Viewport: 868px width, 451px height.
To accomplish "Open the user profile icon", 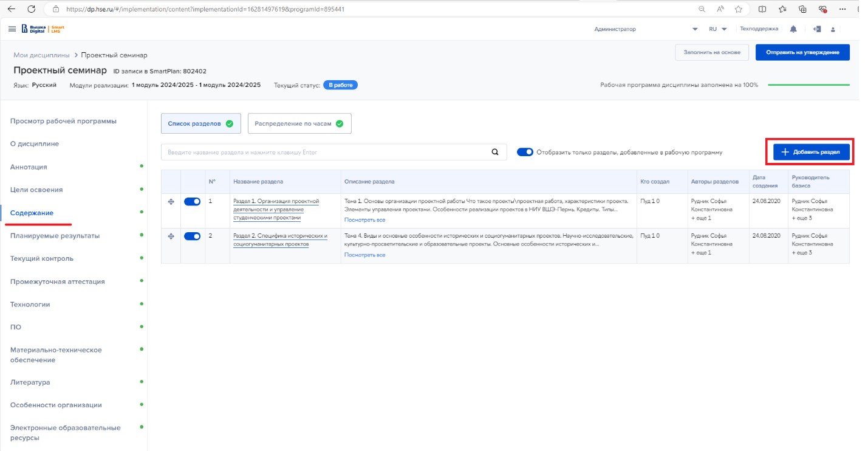I will pyautogui.click(x=833, y=30).
